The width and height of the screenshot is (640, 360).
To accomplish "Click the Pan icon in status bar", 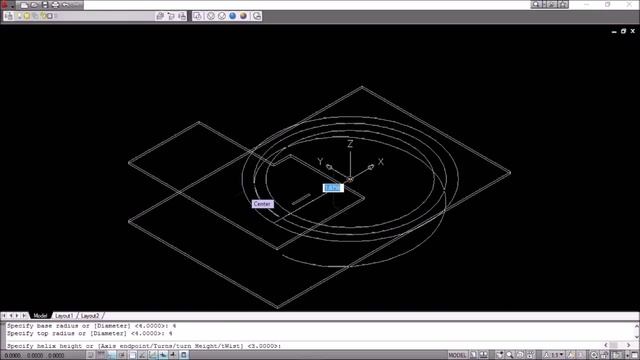I will point(500,356).
